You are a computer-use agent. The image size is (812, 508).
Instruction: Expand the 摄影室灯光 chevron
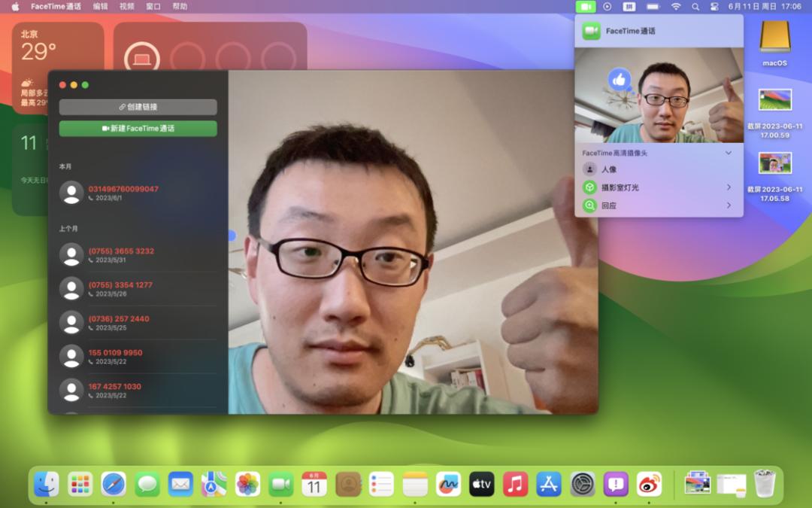click(729, 187)
